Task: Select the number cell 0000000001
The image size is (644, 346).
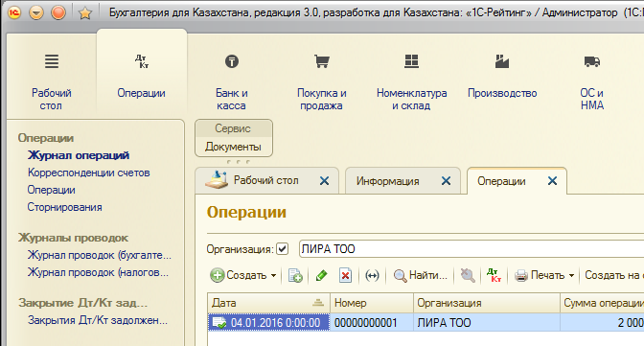Action: coord(372,323)
